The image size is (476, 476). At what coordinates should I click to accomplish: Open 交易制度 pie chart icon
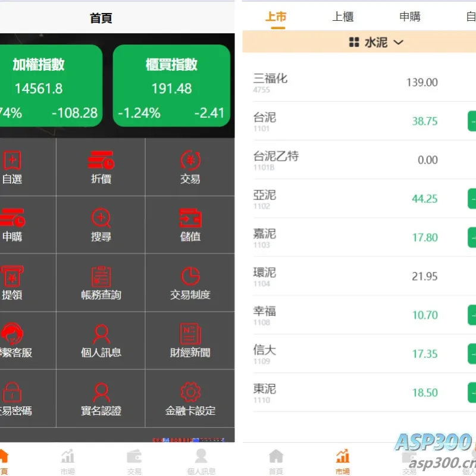(x=190, y=276)
